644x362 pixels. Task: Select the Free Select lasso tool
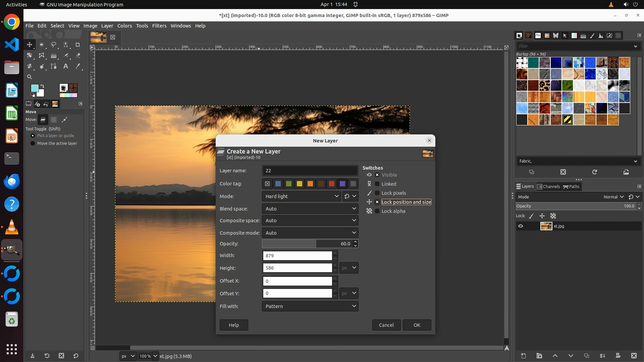[54, 45]
